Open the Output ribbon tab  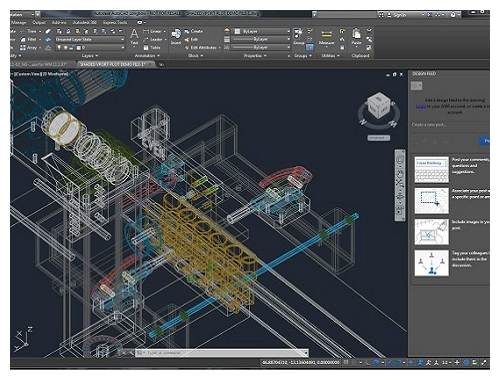point(39,23)
